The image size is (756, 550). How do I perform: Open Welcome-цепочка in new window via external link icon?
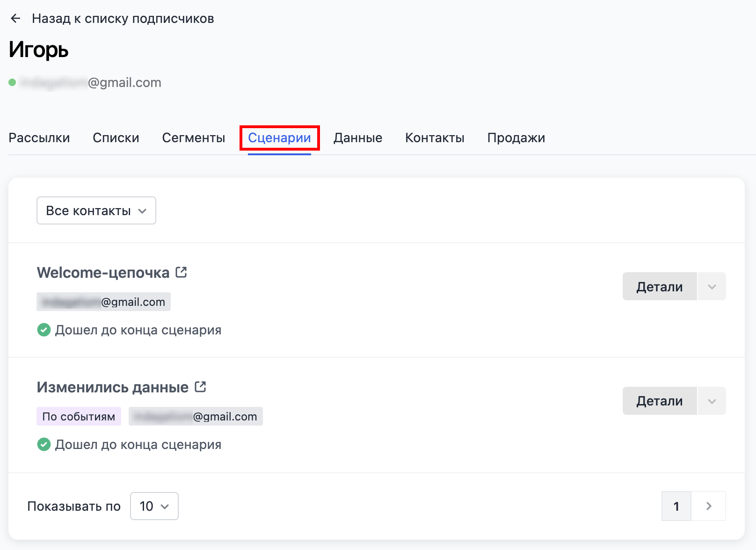(182, 272)
